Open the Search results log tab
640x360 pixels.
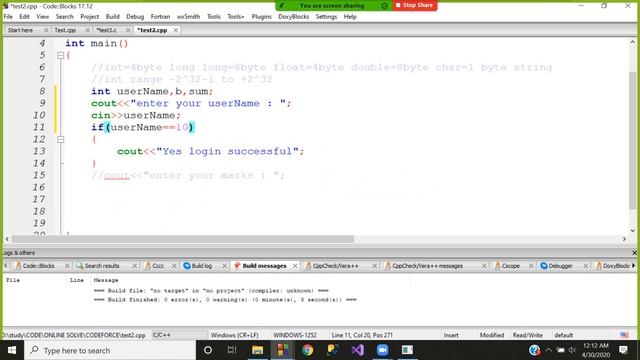pyautogui.click(x=102, y=266)
